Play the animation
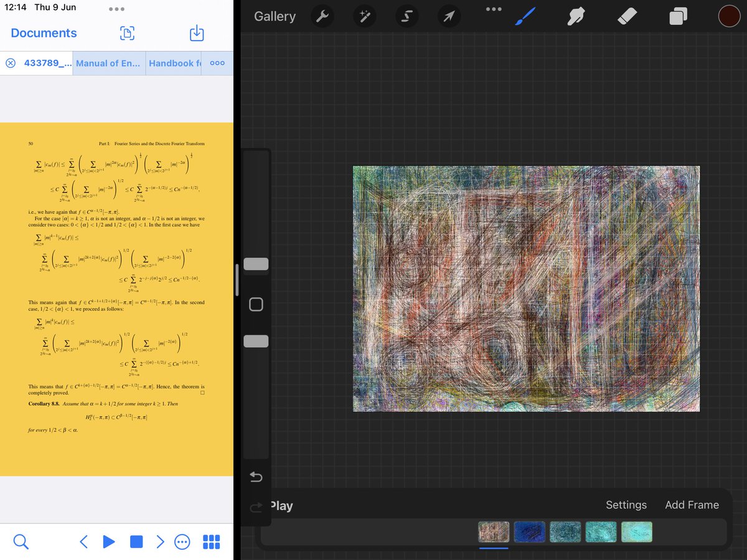This screenshot has width=747, height=560. click(281, 506)
